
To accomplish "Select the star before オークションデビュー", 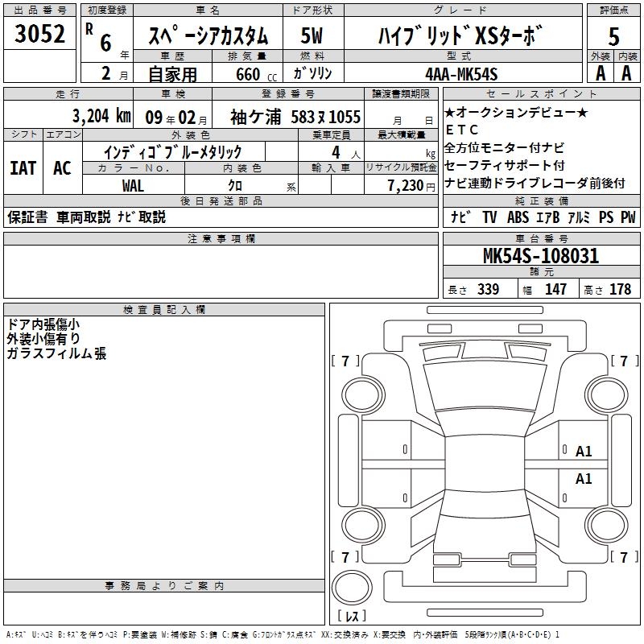I will (450, 113).
